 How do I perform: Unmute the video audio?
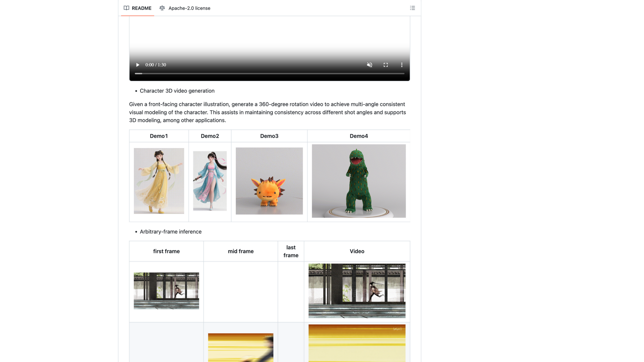[370, 65]
